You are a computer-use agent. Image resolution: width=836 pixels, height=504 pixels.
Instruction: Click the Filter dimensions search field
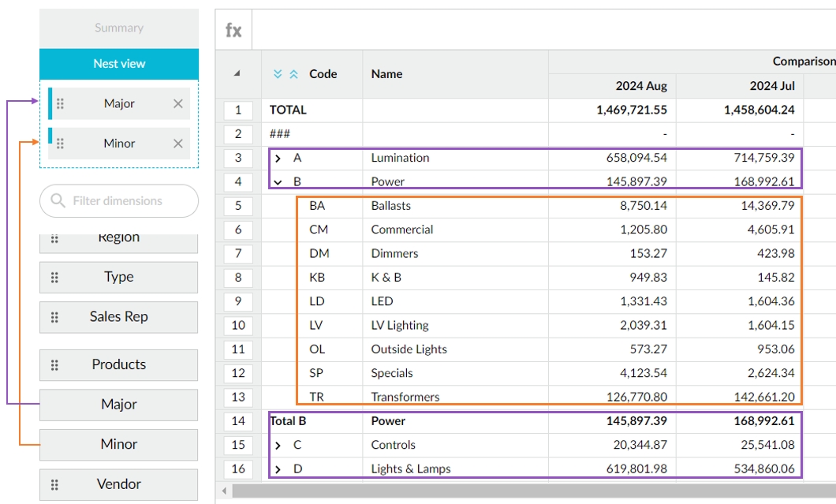pyautogui.click(x=126, y=201)
